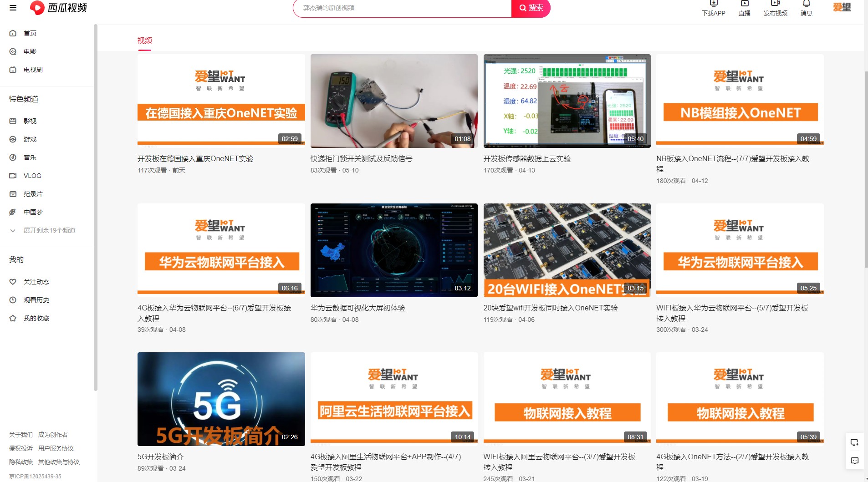
Task: Click the floating screen-add icon at bottom right
Action: tap(855, 442)
